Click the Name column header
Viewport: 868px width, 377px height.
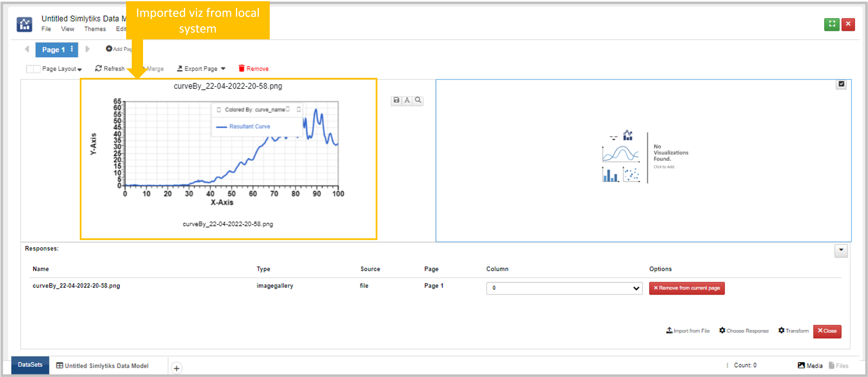pyautogui.click(x=40, y=269)
